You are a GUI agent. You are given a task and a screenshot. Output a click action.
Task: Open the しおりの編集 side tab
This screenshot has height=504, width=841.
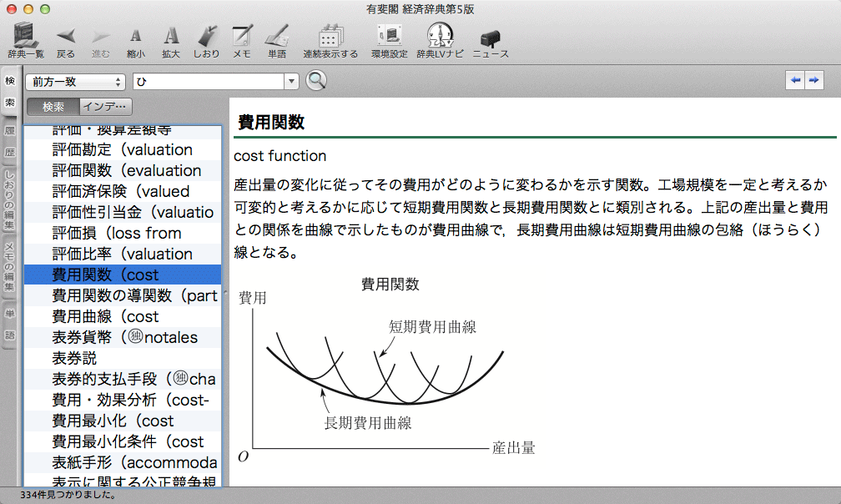[x=9, y=200]
